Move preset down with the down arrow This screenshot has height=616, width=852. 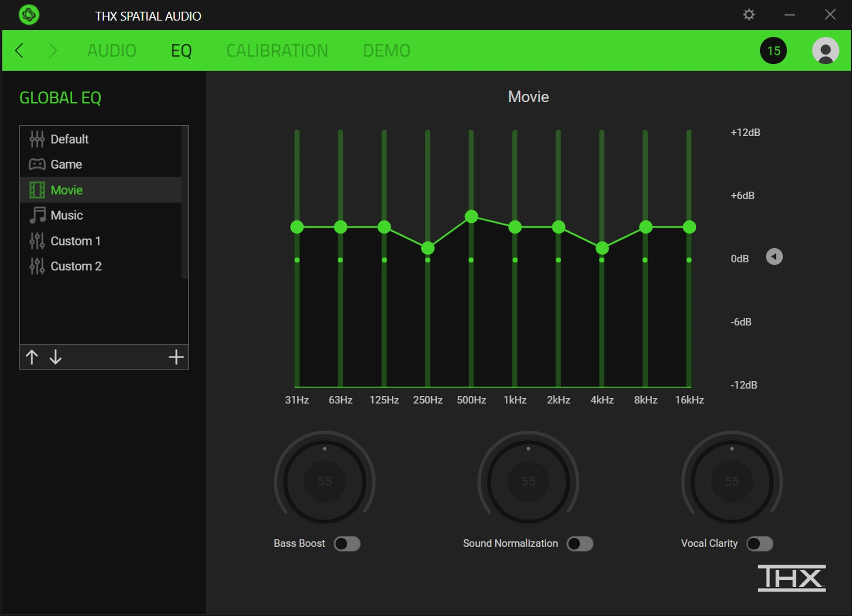point(55,357)
